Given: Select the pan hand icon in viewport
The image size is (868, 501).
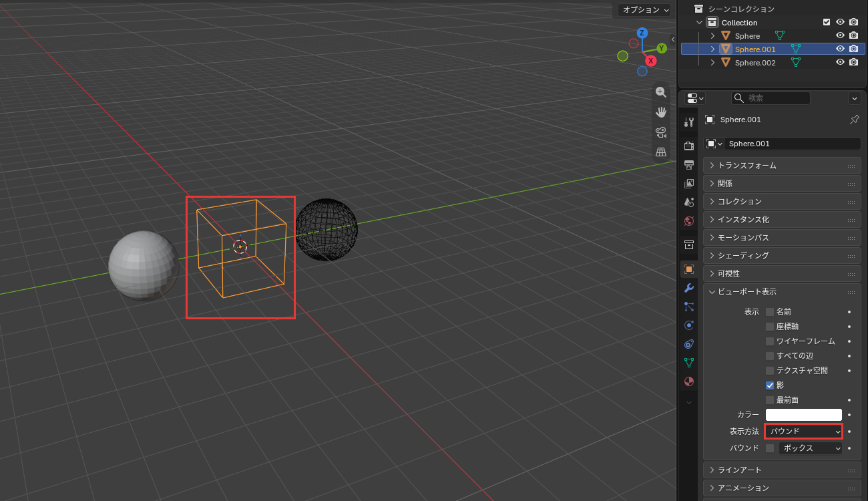Looking at the screenshot, I should pyautogui.click(x=661, y=112).
